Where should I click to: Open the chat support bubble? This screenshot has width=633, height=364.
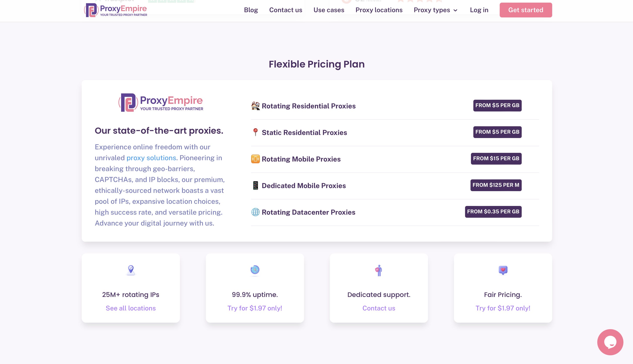610,342
